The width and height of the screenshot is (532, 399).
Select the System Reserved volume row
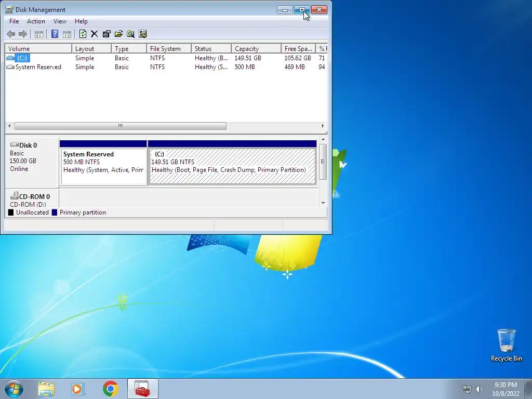[x=166, y=67]
